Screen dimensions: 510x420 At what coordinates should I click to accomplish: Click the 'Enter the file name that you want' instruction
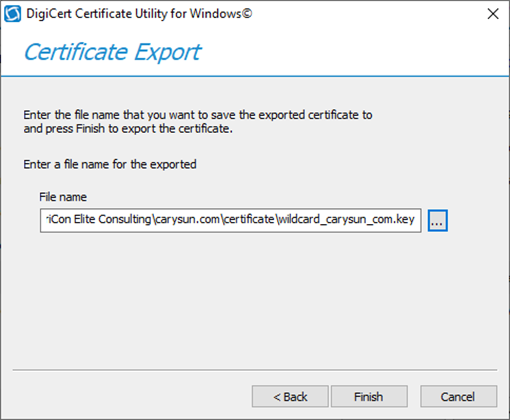coord(198,115)
